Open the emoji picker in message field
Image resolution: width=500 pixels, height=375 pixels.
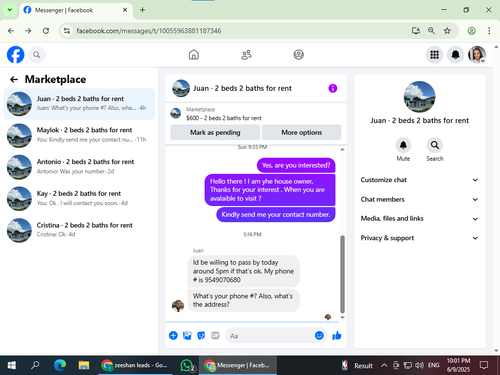pyautogui.click(x=319, y=335)
